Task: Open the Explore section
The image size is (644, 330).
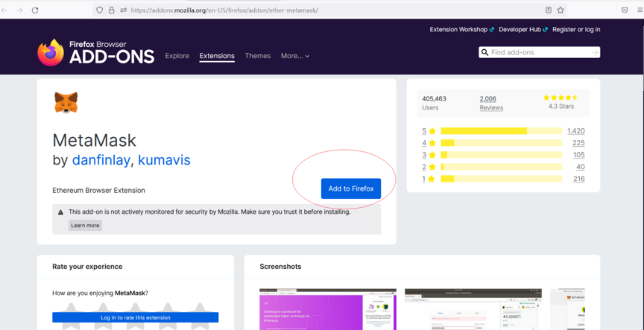Action: coord(177,56)
